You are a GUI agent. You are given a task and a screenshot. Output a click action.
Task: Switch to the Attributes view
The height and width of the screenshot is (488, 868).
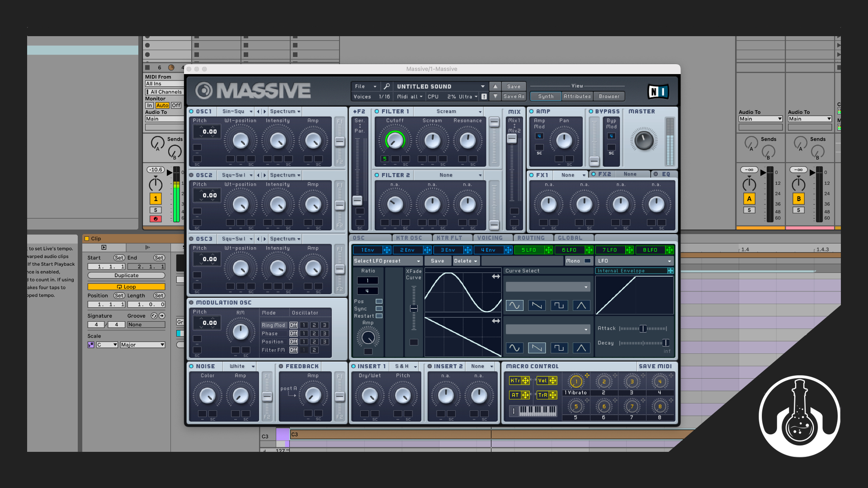pyautogui.click(x=577, y=96)
